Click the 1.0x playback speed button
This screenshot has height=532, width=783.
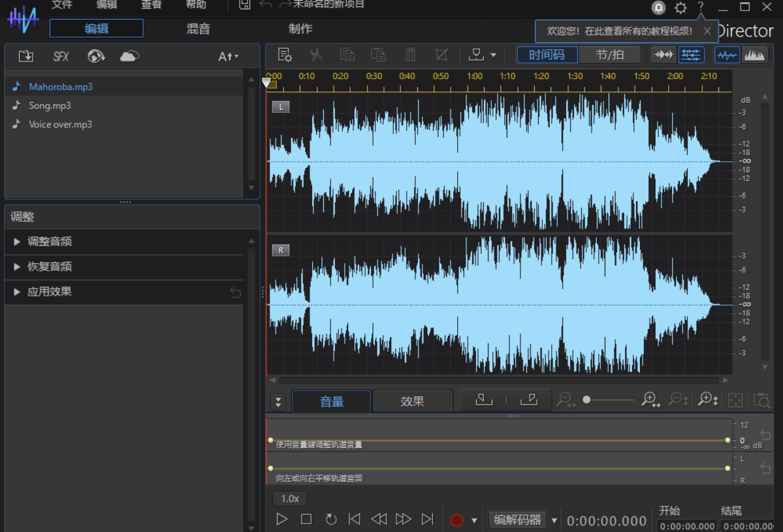coord(290,499)
